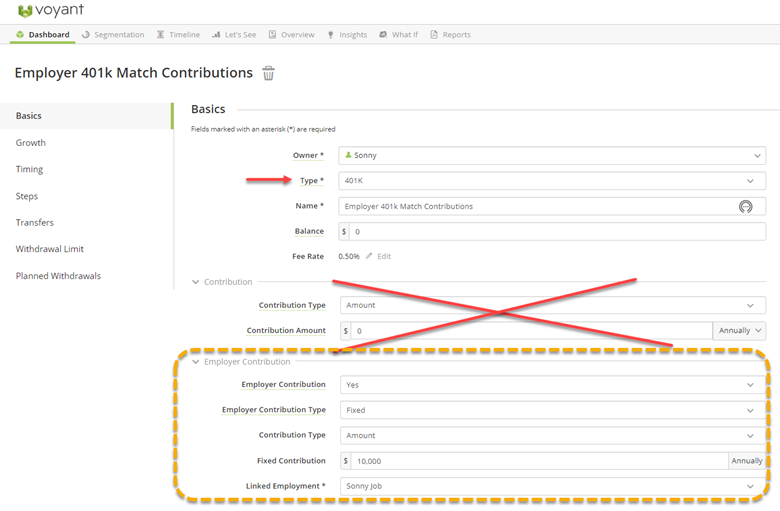This screenshot has width=780, height=511.
Task: Click the Segmentation pie icon
Action: click(86, 35)
